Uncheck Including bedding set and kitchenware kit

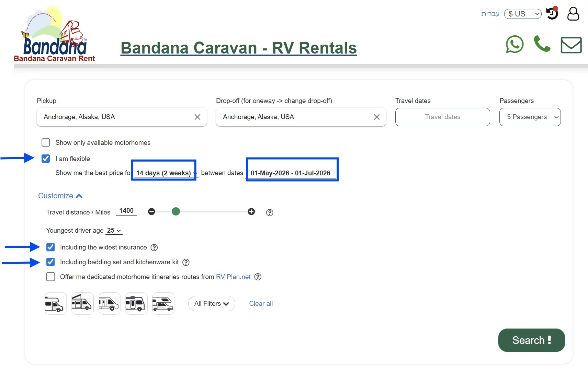click(x=50, y=262)
